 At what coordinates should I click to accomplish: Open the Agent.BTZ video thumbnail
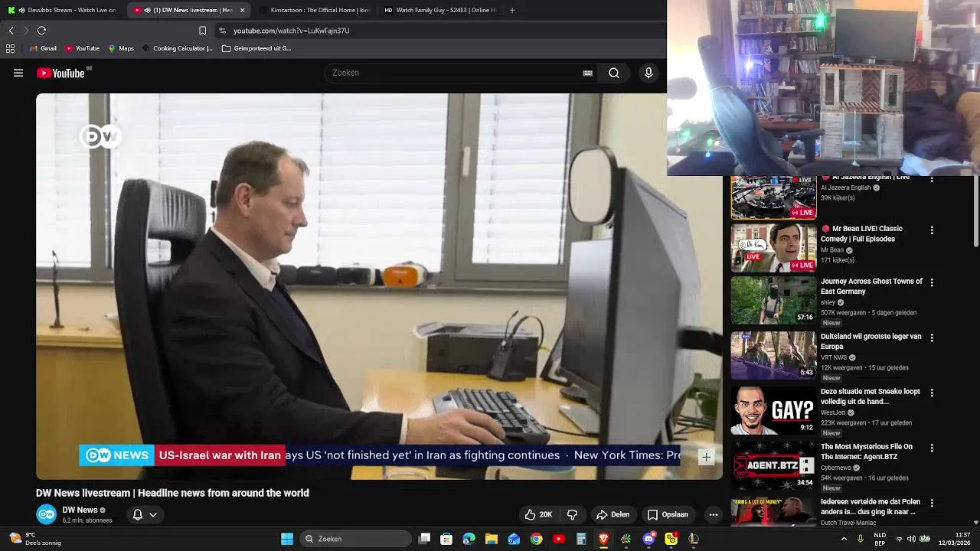click(773, 465)
